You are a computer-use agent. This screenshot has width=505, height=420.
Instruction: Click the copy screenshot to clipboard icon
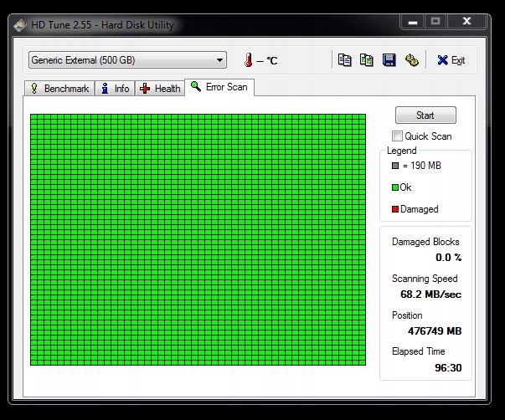pos(367,60)
